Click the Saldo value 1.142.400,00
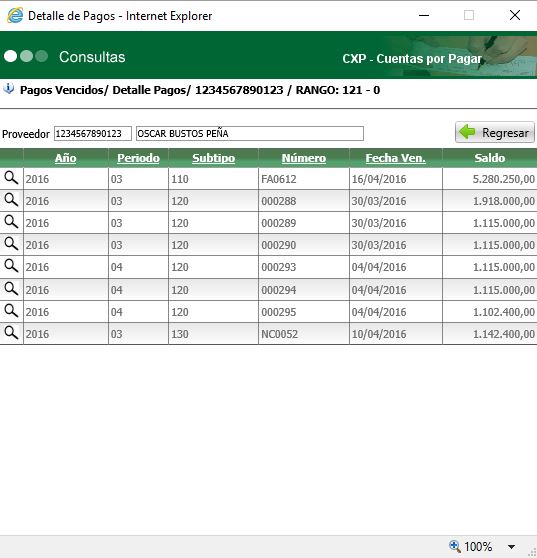The image size is (537, 558). coord(504,334)
